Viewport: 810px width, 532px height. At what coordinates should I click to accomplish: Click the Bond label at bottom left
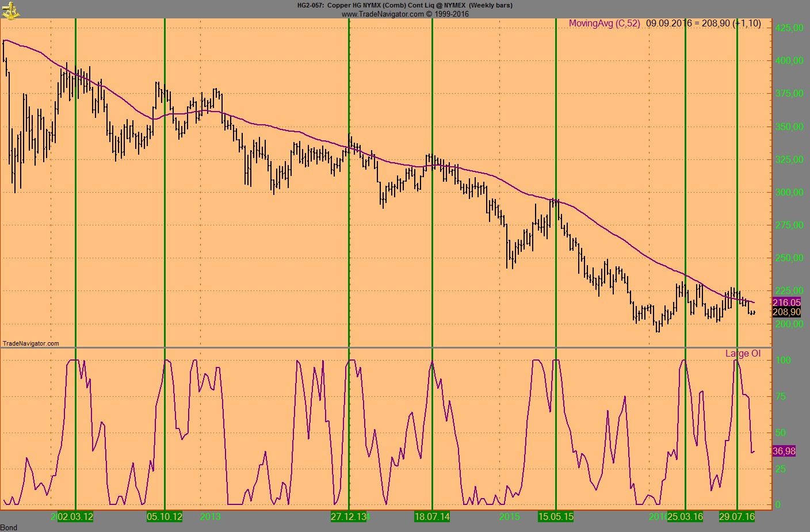click(x=9, y=527)
